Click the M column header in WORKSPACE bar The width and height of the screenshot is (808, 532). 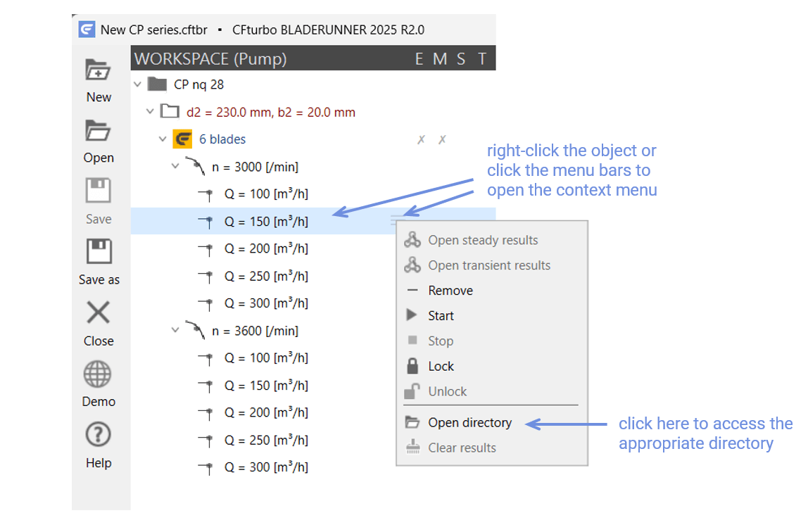click(440, 59)
